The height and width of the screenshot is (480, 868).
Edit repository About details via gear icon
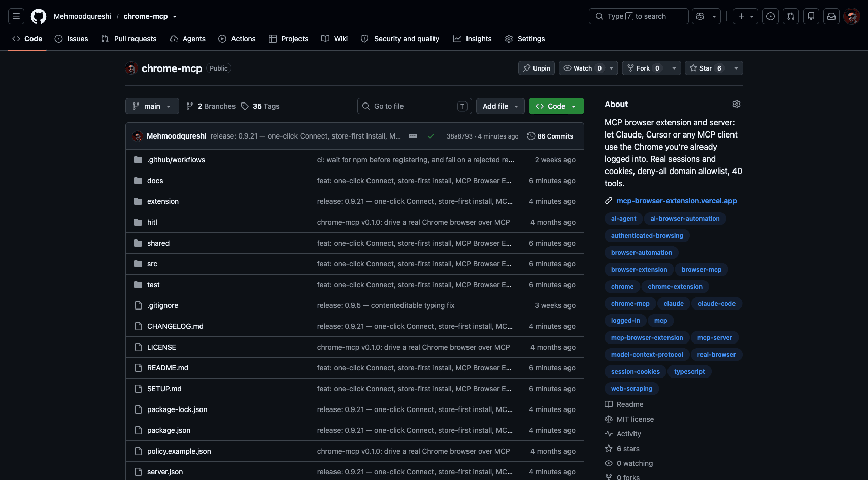737,104
